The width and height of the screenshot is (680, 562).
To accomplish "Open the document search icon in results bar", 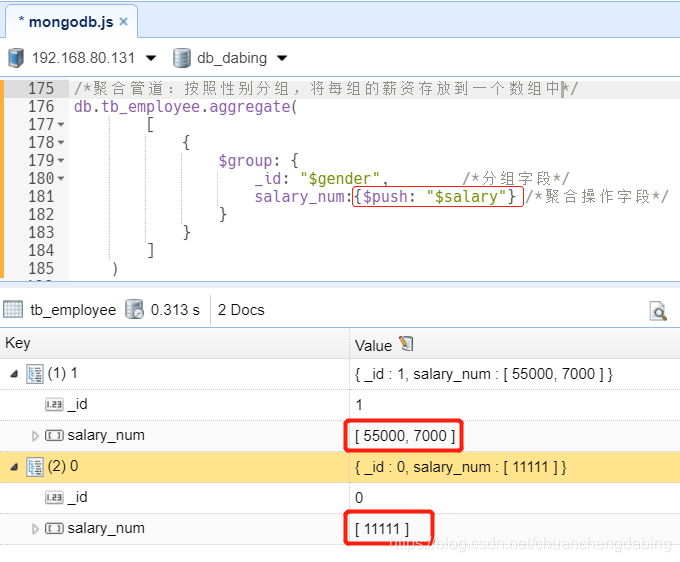I will coord(658,311).
